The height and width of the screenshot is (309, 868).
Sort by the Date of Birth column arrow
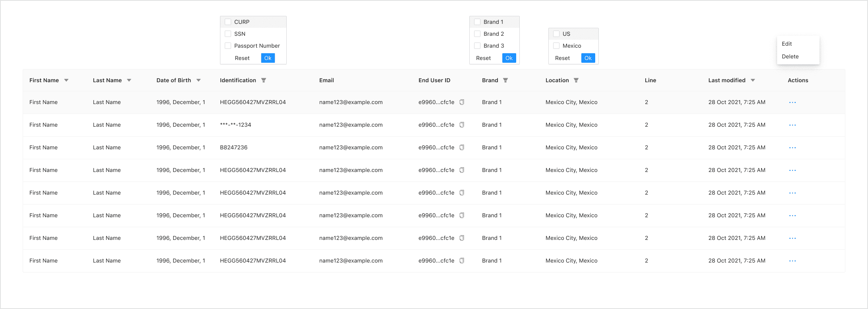(x=199, y=80)
